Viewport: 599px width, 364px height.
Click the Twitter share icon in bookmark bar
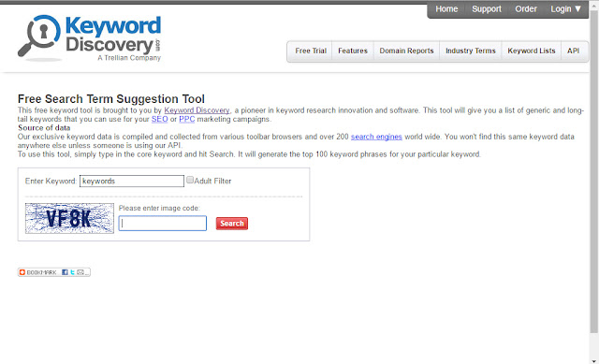72,272
